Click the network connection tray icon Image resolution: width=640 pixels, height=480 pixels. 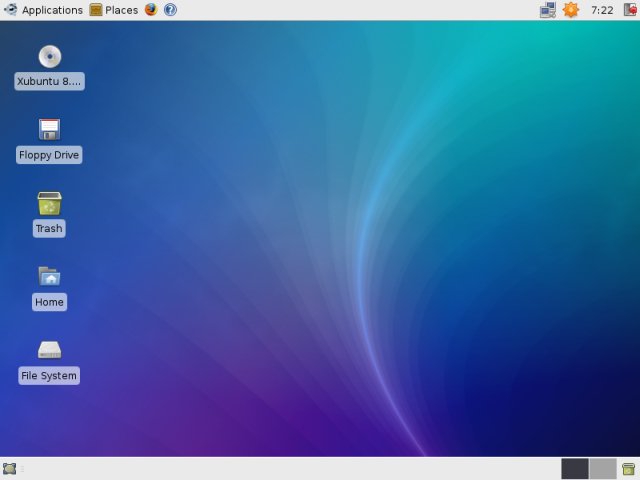coord(547,10)
